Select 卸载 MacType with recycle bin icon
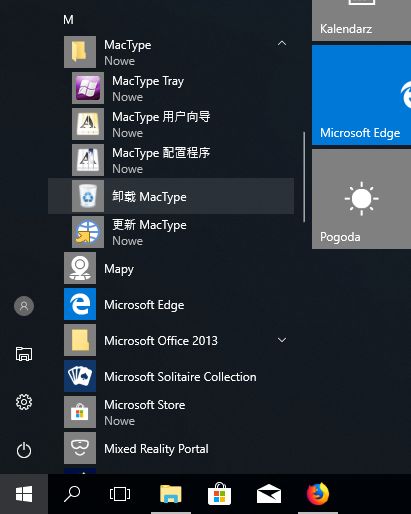411x514 pixels. [x=171, y=196]
